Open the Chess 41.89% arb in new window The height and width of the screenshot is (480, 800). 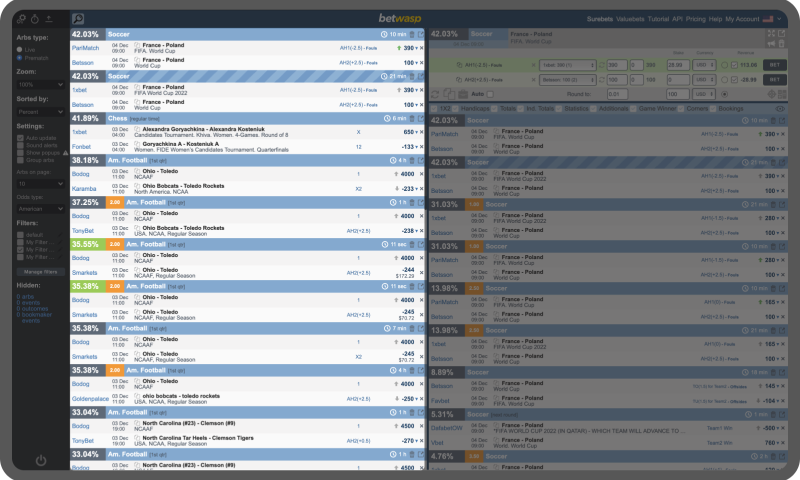point(421,118)
